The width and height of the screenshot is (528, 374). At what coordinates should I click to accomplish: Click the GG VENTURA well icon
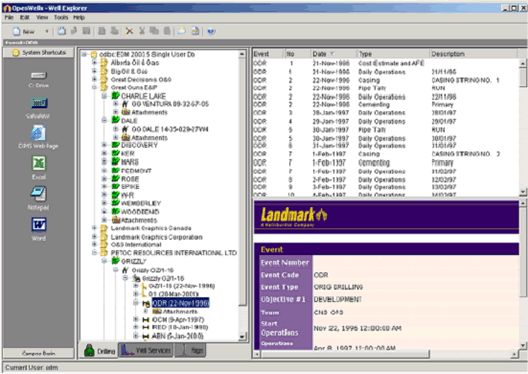pos(125,104)
